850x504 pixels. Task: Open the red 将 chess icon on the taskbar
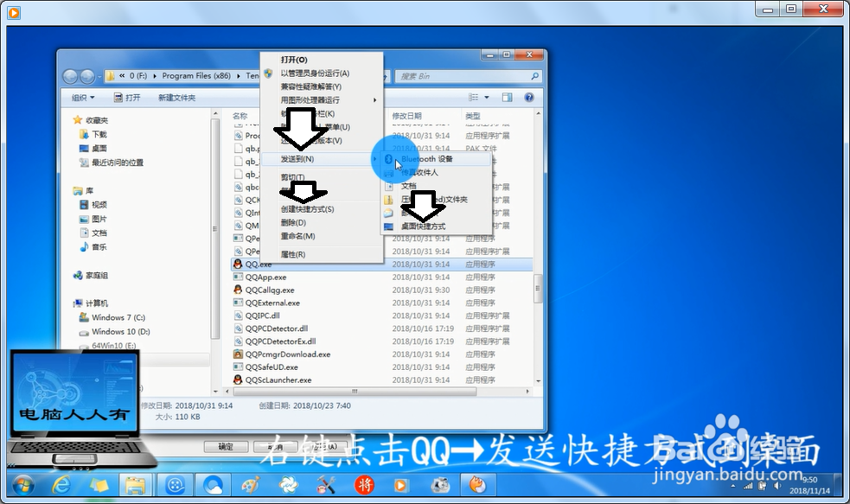[364, 485]
